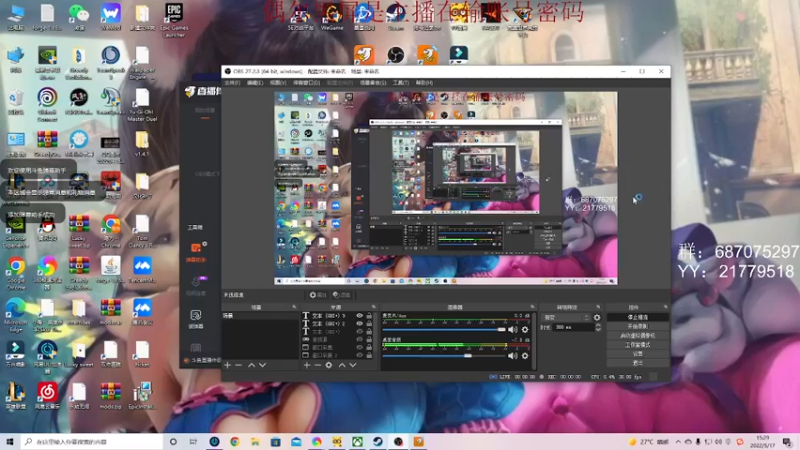Screen dimensions: 800x450
Task: Open the View menu in OBS
Action: (x=278, y=83)
